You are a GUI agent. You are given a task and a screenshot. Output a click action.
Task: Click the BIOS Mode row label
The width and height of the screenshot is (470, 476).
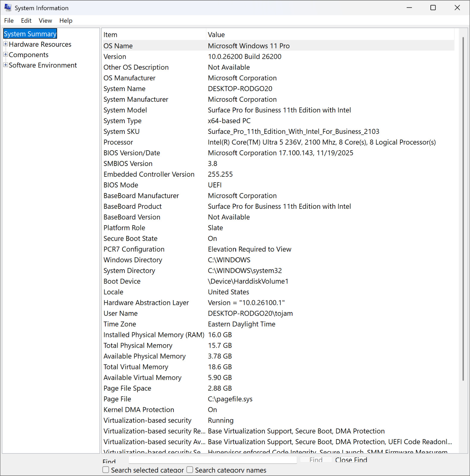pos(121,185)
